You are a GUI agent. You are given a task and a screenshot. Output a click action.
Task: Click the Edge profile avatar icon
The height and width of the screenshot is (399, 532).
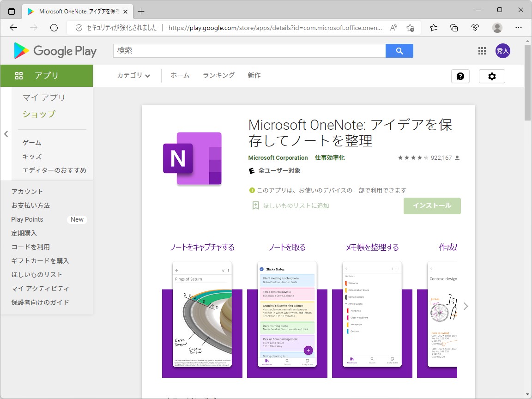[x=497, y=28]
